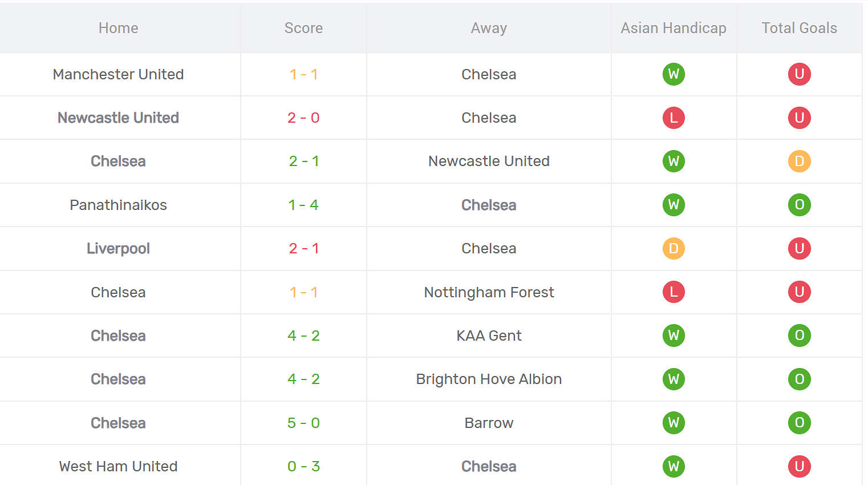Open the Liverpool team link

(118, 249)
